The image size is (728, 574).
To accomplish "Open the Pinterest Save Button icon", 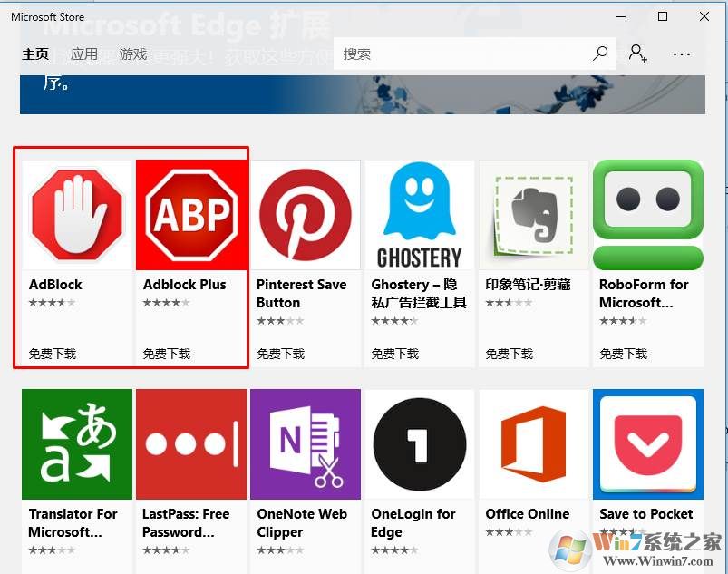I will tap(306, 215).
